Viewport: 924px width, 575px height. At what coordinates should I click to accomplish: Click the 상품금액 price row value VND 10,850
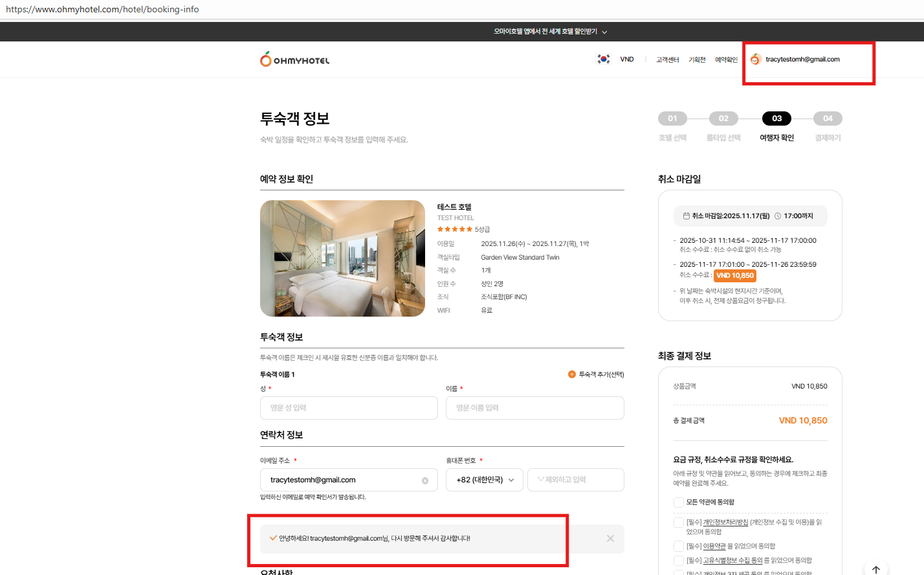809,387
